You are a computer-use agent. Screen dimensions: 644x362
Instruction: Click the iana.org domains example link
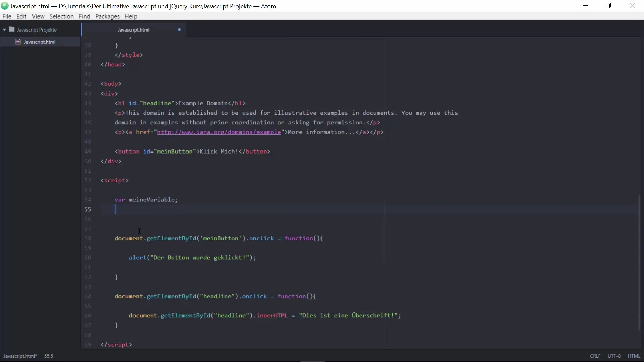point(219,132)
